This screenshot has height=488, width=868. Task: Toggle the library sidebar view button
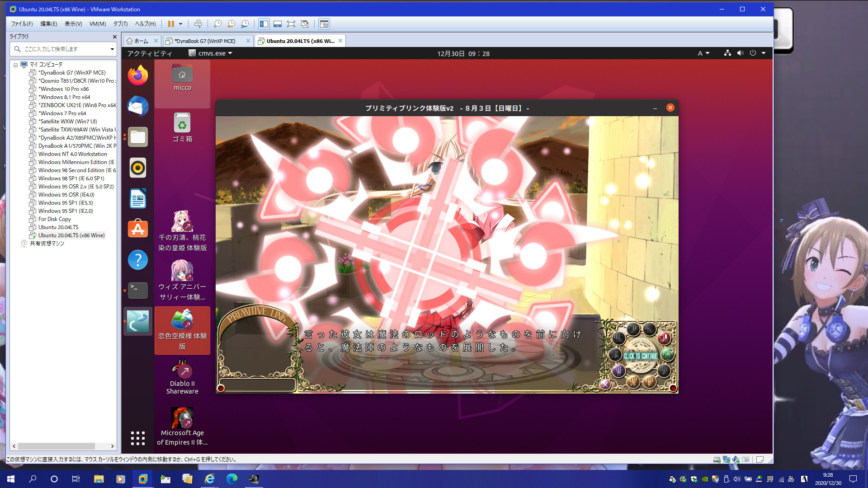pos(264,24)
